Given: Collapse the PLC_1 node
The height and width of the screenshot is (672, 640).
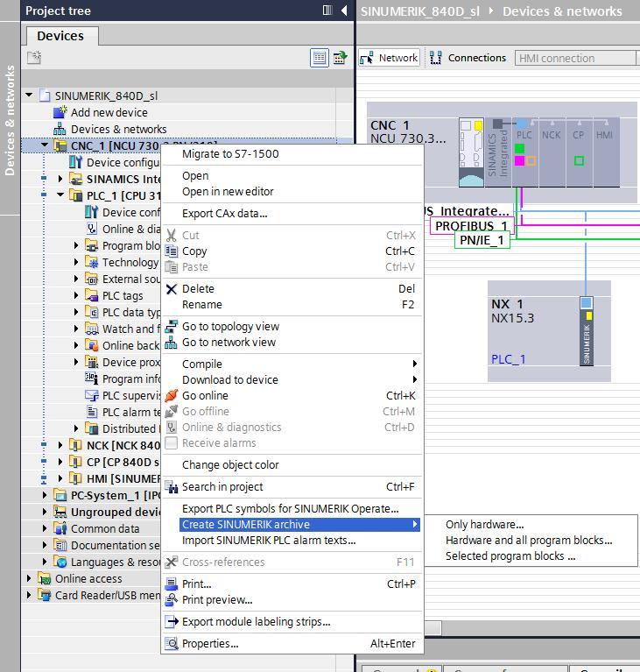Looking at the screenshot, I should tap(60, 195).
